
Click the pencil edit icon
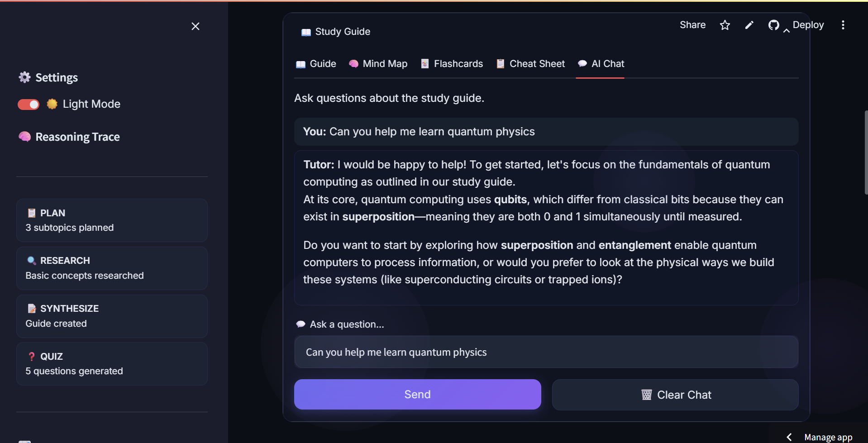[749, 25]
